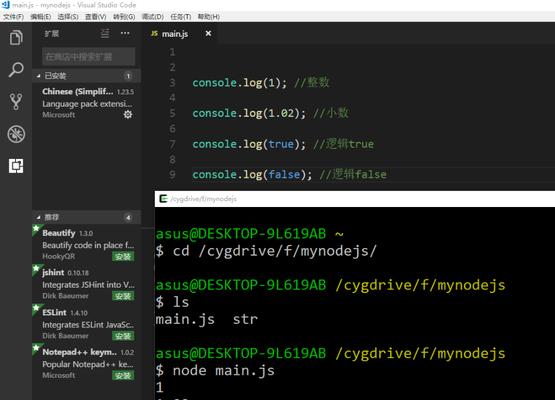This screenshot has width=555, height=400.
Task: Open the 调试(D) menu
Action: point(153,17)
